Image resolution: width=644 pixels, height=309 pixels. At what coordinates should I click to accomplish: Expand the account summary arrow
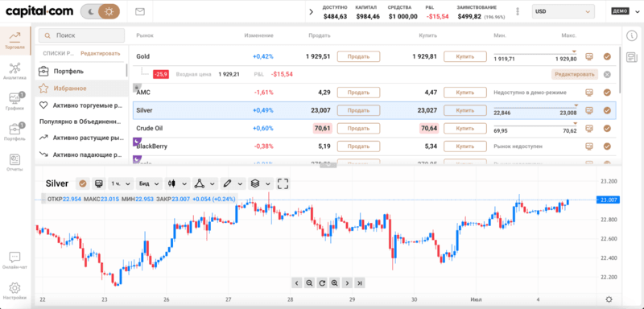point(311,12)
